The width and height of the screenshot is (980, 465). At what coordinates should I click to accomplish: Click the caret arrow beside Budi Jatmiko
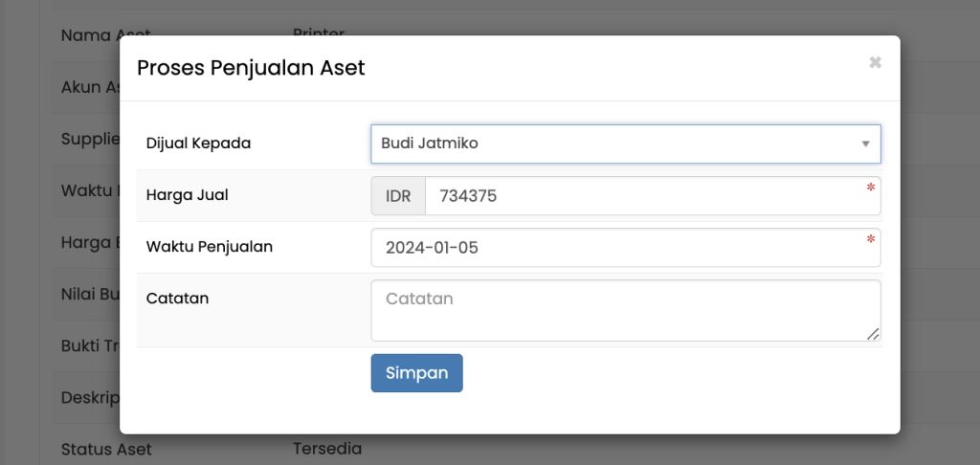tap(865, 144)
